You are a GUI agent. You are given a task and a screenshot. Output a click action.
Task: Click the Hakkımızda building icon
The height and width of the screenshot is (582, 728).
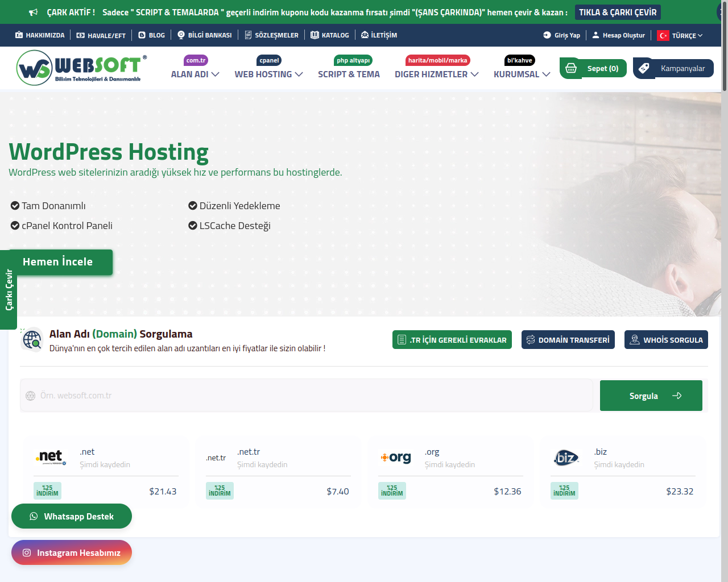(x=19, y=35)
